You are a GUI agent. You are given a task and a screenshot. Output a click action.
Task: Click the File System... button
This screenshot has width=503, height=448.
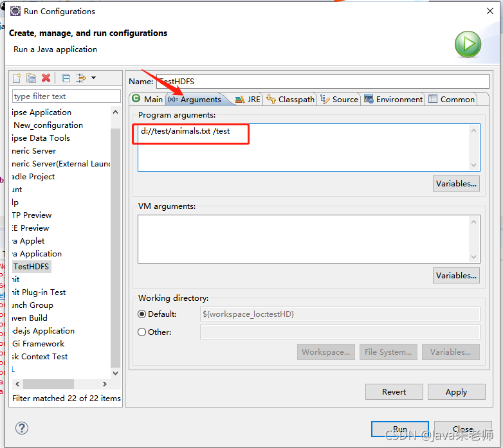(388, 352)
